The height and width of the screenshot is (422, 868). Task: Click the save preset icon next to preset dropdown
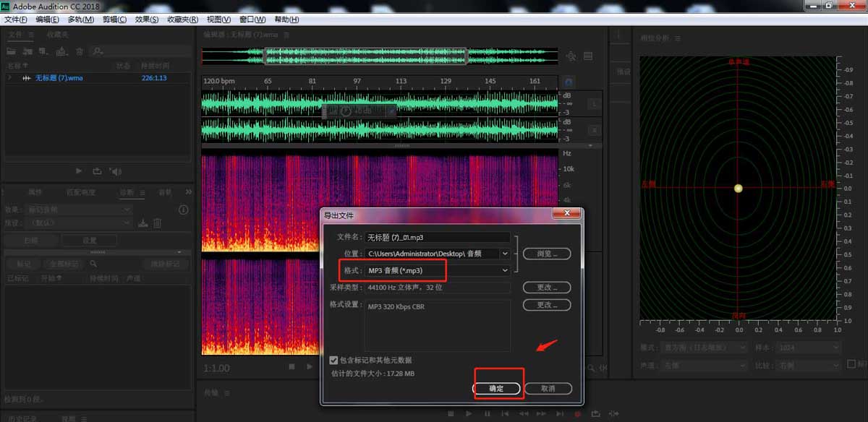143,223
